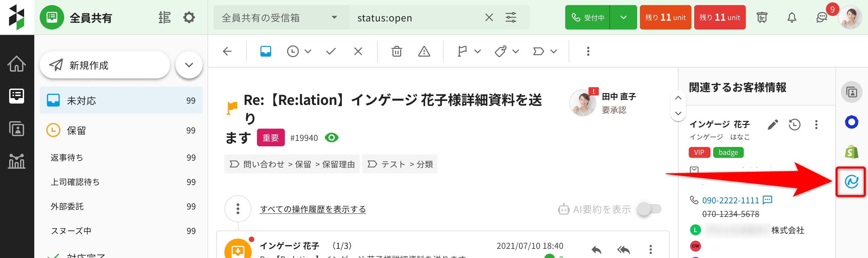Click the spam warning triangle icon
The image size is (868, 258).
pos(424,51)
